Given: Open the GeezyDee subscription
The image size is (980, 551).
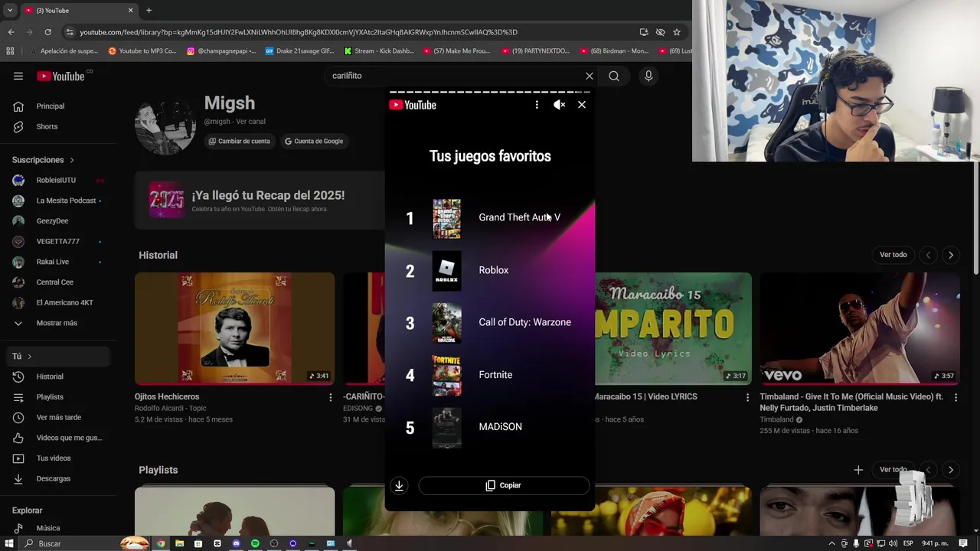Looking at the screenshot, I should (59, 221).
